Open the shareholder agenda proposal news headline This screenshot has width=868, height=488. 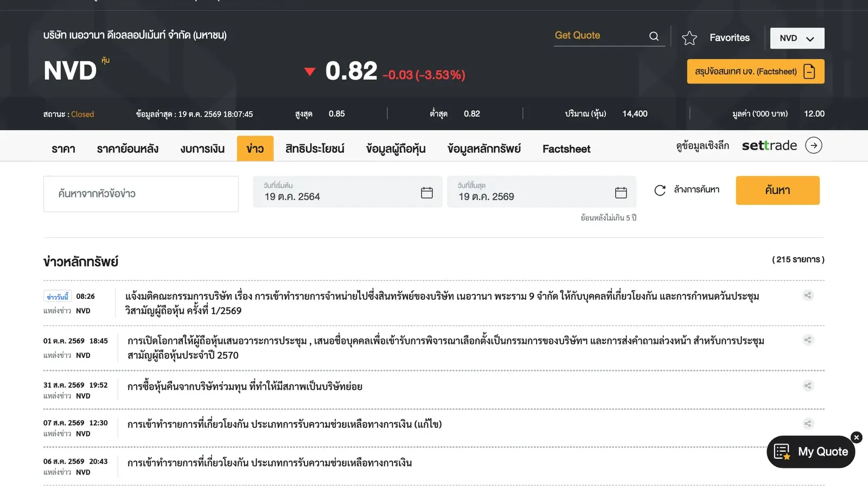pos(446,348)
